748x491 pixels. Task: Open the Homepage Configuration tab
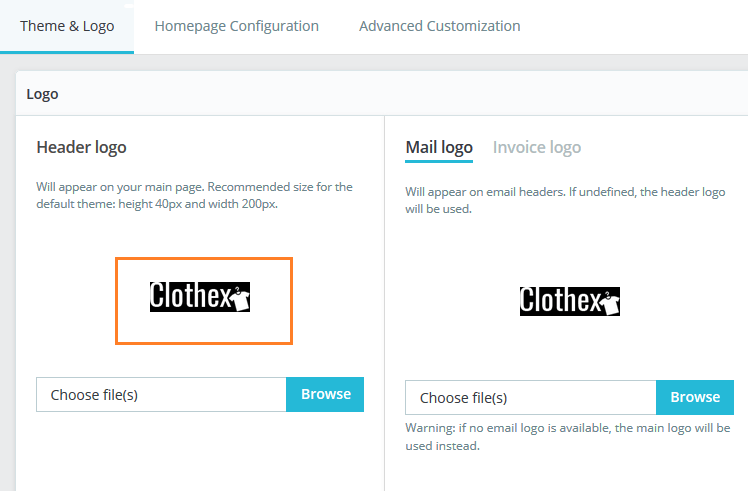(x=236, y=26)
